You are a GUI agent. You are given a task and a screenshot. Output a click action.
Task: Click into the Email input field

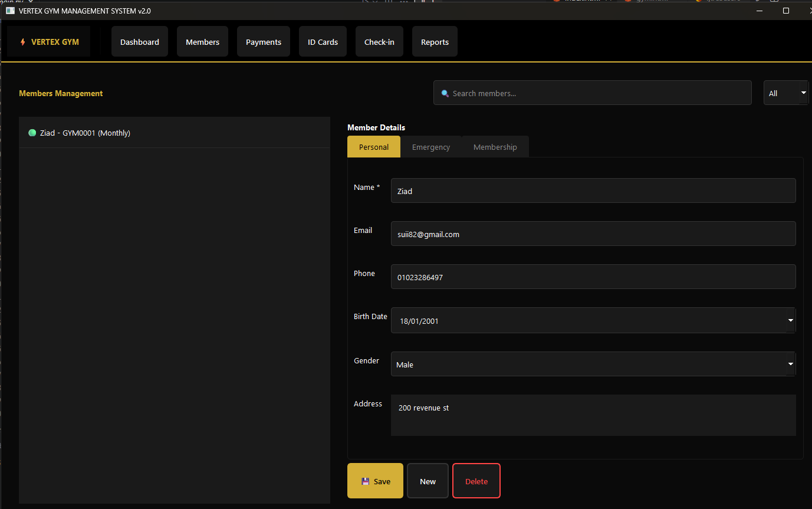pyautogui.click(x=593, y=234)
